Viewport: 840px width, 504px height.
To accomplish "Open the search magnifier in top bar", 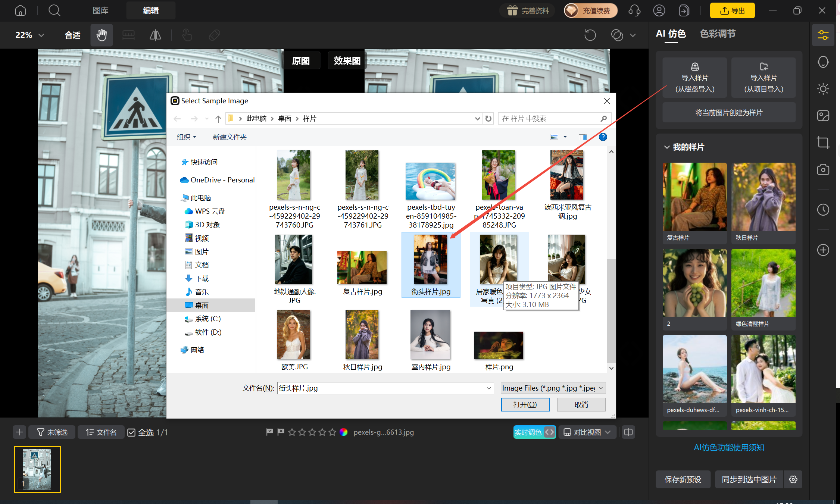I will coord(54,10).
